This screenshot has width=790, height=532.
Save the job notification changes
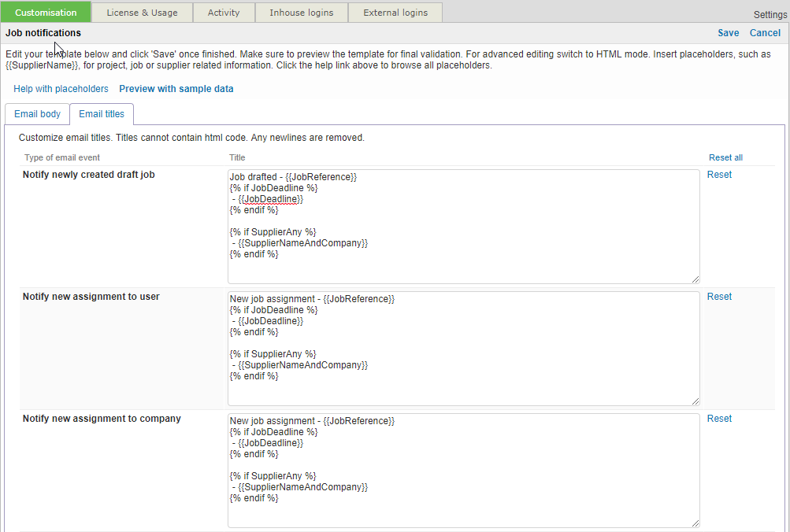point(728,33)
